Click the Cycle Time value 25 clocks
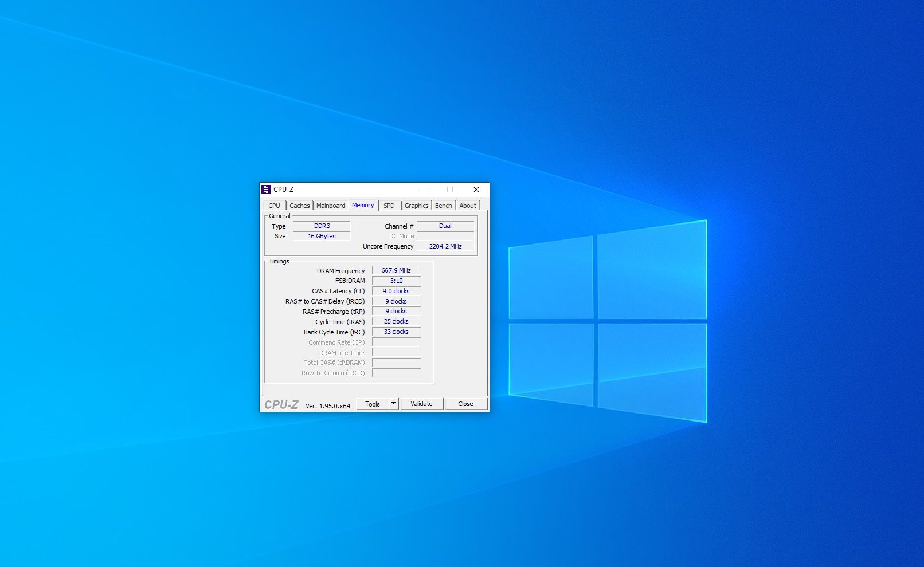The image size is (924, 567). tap(396, 321)
